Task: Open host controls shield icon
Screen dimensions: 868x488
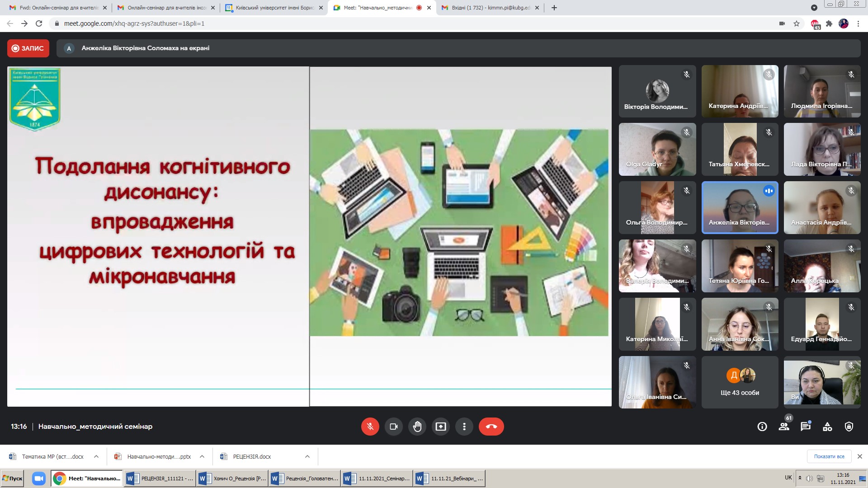Action: point(849,427)
